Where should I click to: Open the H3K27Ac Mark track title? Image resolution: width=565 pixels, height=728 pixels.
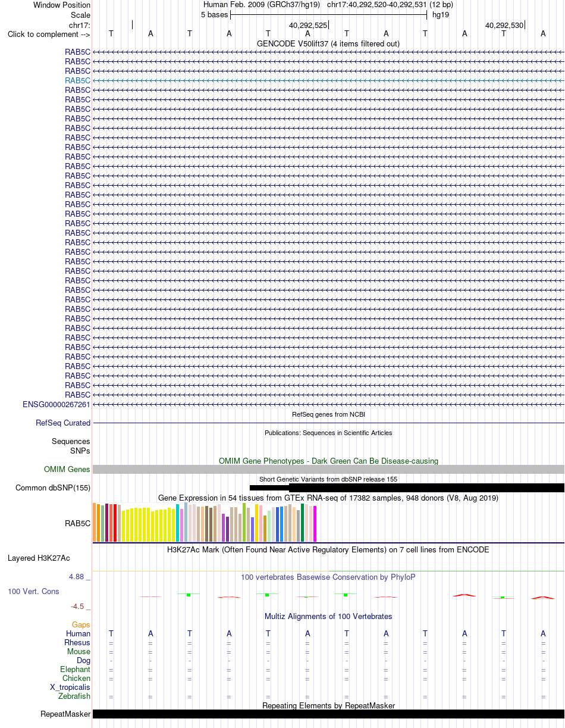coord(328,549)
